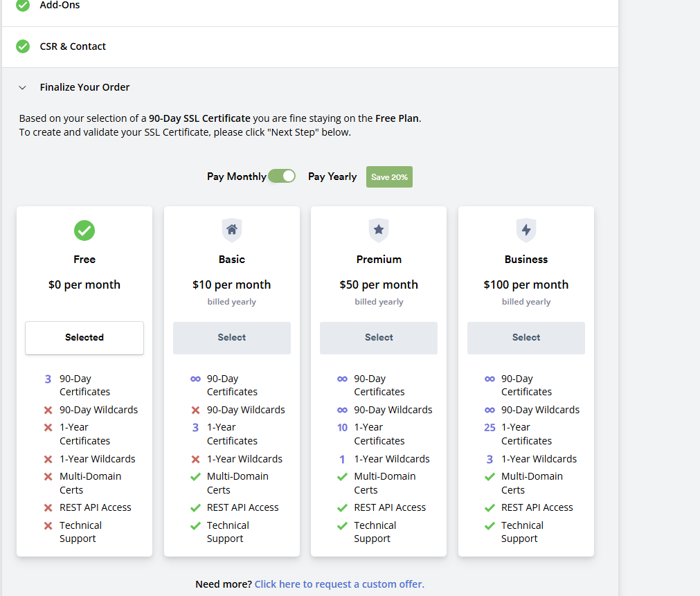Viewport: 700px width, 596px height.
Task: Expand the CSR & Contact section
Action: 73,46
